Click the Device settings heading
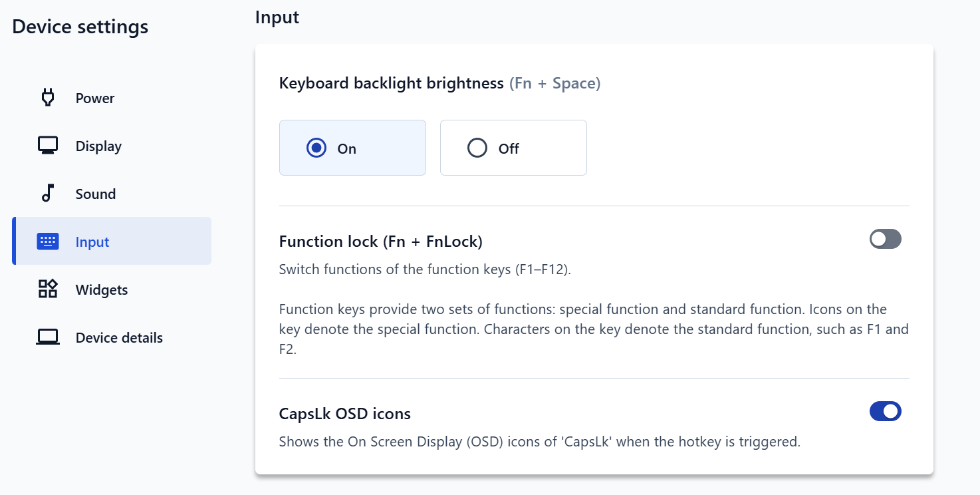 80,27
